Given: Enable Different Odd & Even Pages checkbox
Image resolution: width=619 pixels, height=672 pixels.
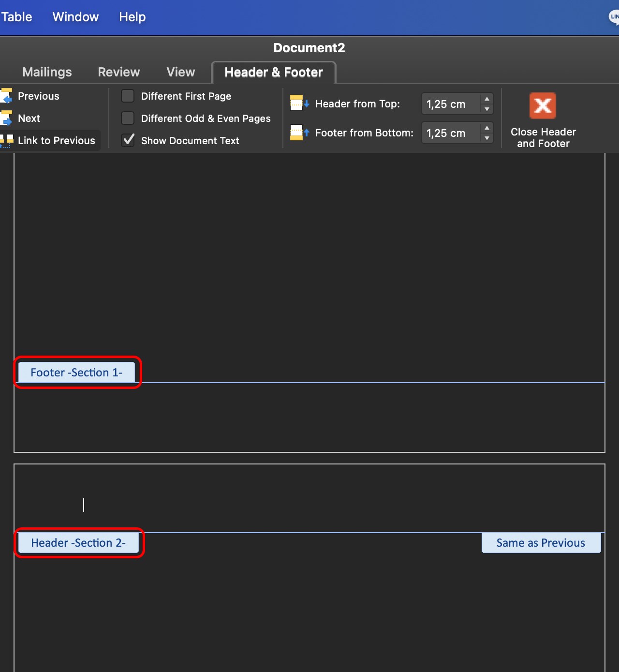Looking at the screenshot, I should click(x=128, y=118).
